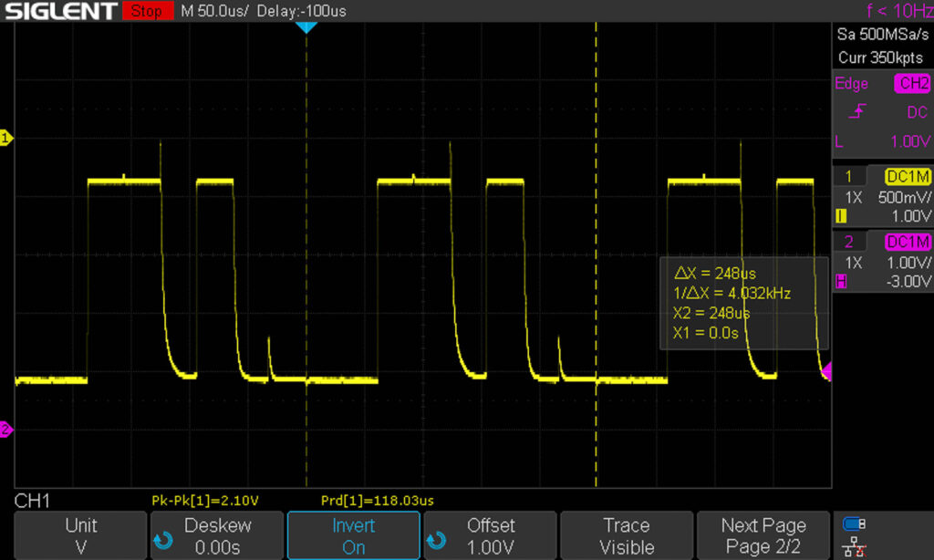Click channel 2 offset -3.00V value

click(x=908, y=281)
